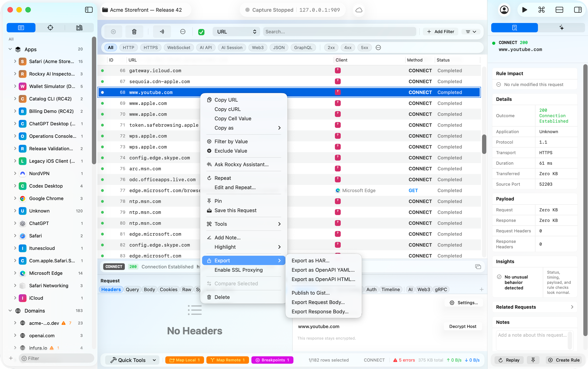The height and width of the screenshot is (369, 588).
Task: Click the pause capture icon in toolbar
Action: [113, 32]
